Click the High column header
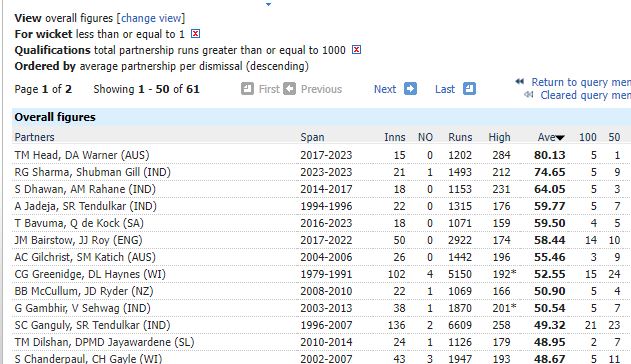 click(x=499, y=137)
